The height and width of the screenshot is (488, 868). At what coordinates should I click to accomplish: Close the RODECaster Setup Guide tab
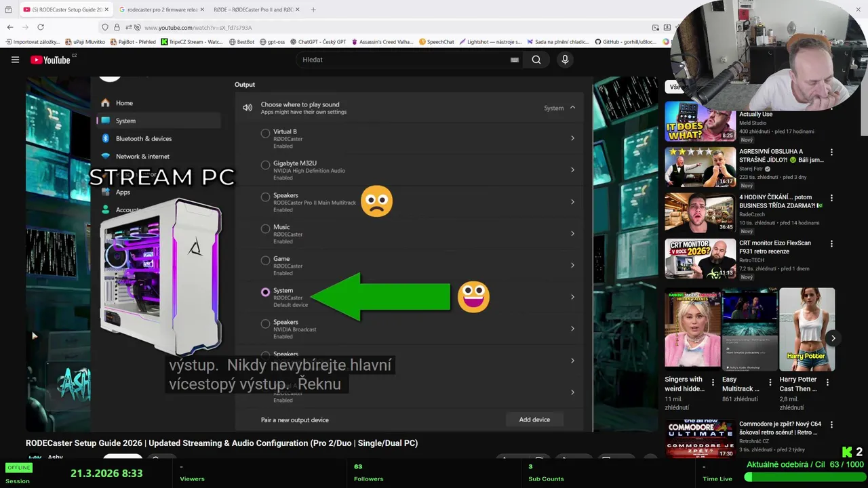pyautogui.click(x=106, y=9)
